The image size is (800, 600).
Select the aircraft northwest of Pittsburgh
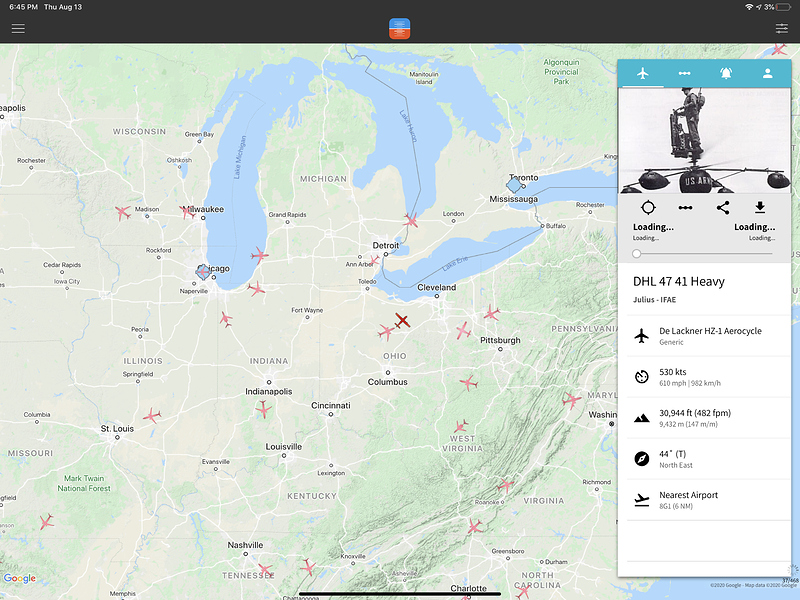463,331
